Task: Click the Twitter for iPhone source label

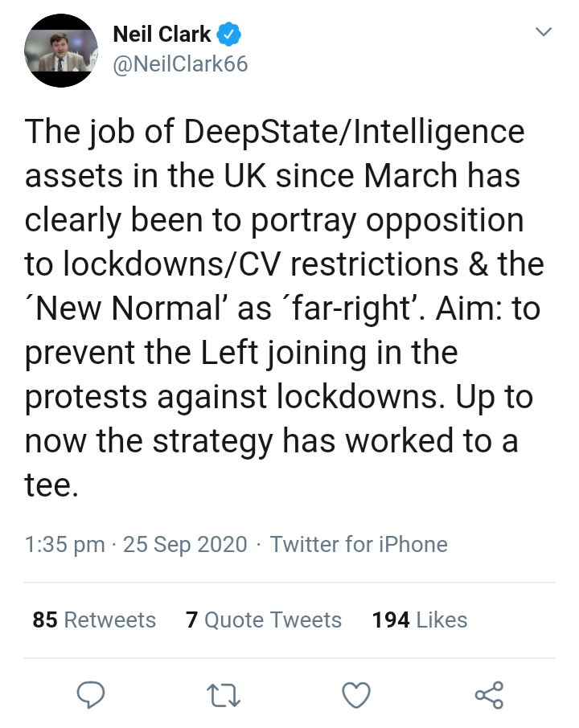Action: (359, 544)
